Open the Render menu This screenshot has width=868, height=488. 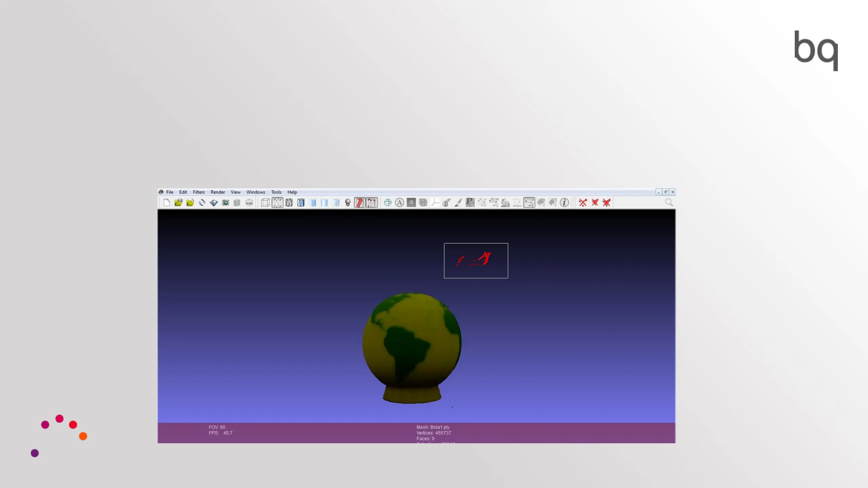pyautogui.click(x=218, y=192)
